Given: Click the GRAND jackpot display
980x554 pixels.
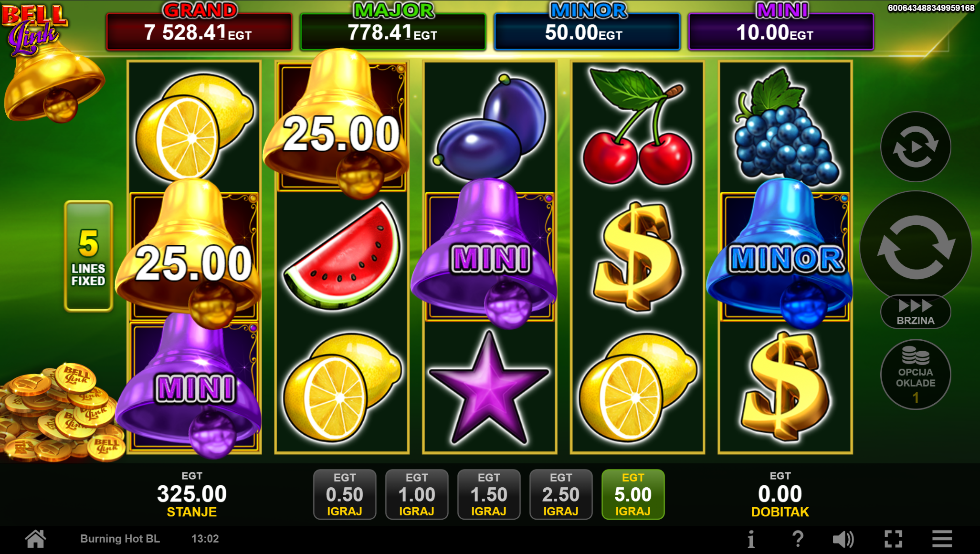Looking at the screenshot, I should pyautogui.click(x=199, y=27).
